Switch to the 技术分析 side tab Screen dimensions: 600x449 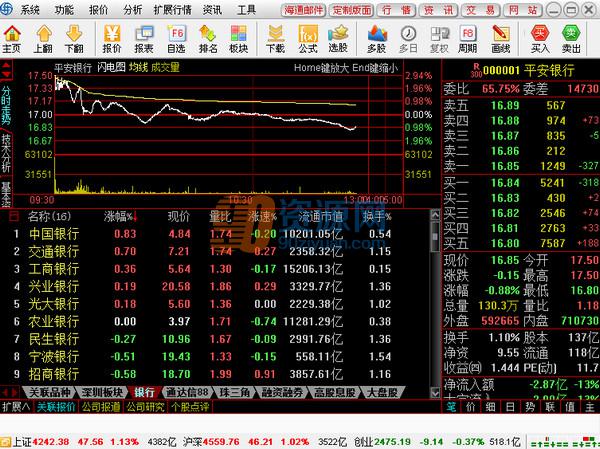pyautogui.click(x=6, y=153)
